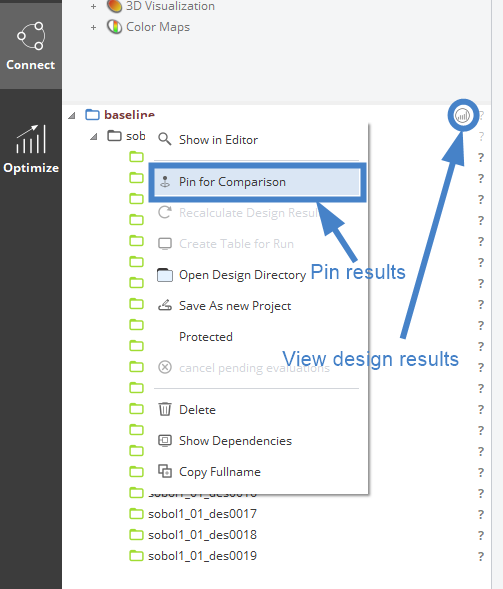Expand the Color Maps plus sign
The height and width of the screenshot is (589, 503).
(94, 27)
